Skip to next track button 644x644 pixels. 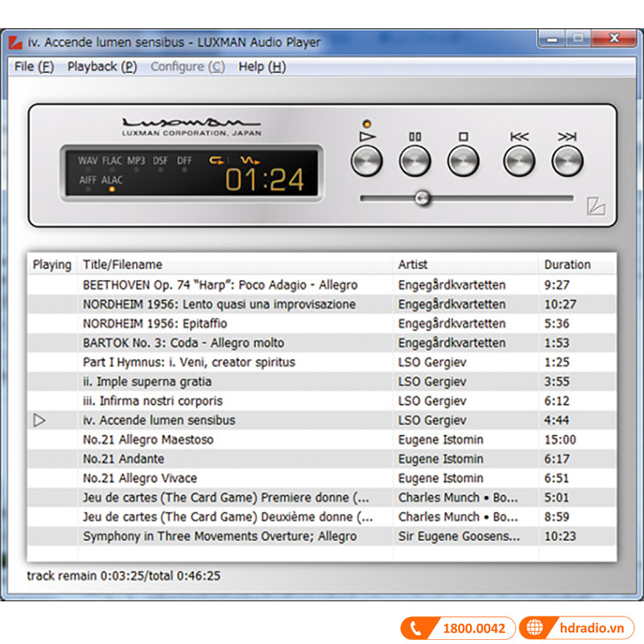(568, 161)
